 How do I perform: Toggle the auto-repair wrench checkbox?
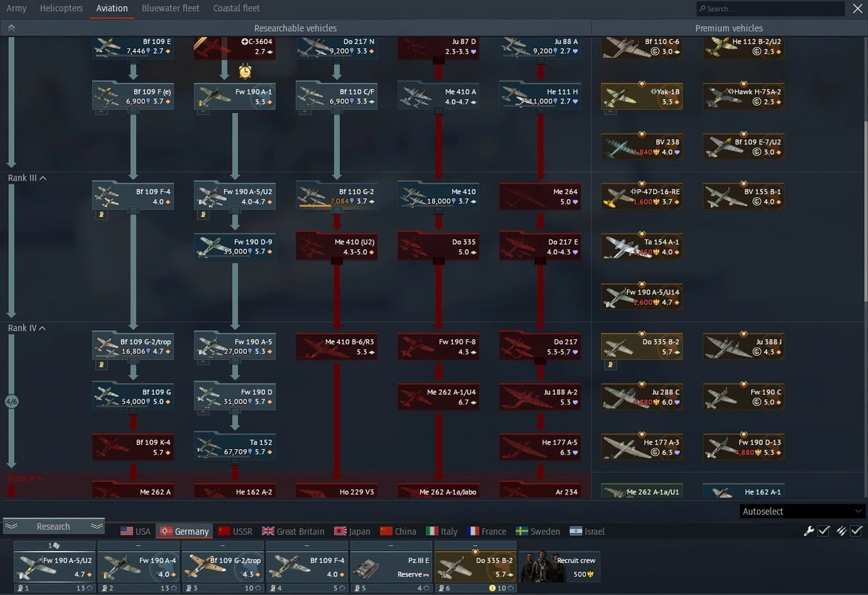[823, 530]
